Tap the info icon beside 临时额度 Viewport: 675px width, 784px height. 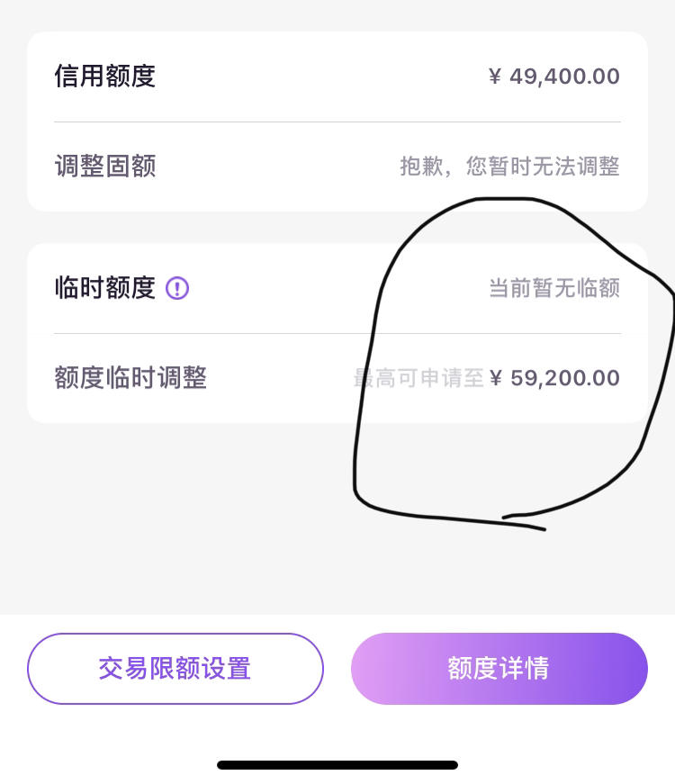tap(177, 288)
